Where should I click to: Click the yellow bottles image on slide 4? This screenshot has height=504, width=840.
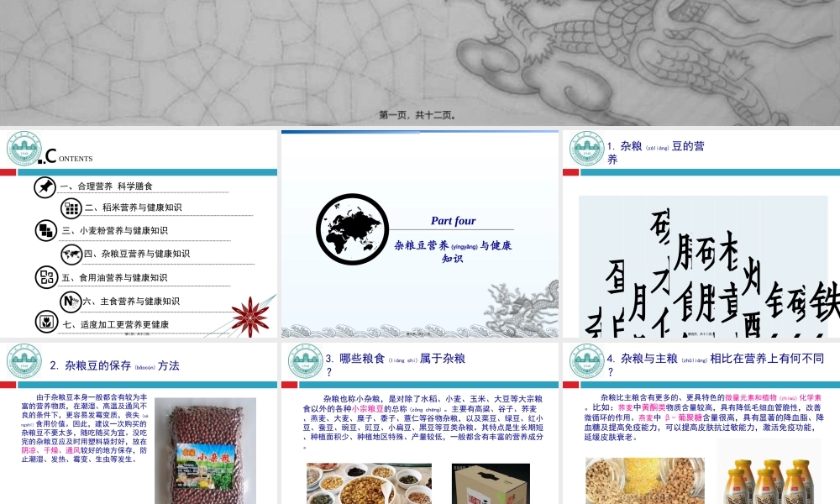769,479
